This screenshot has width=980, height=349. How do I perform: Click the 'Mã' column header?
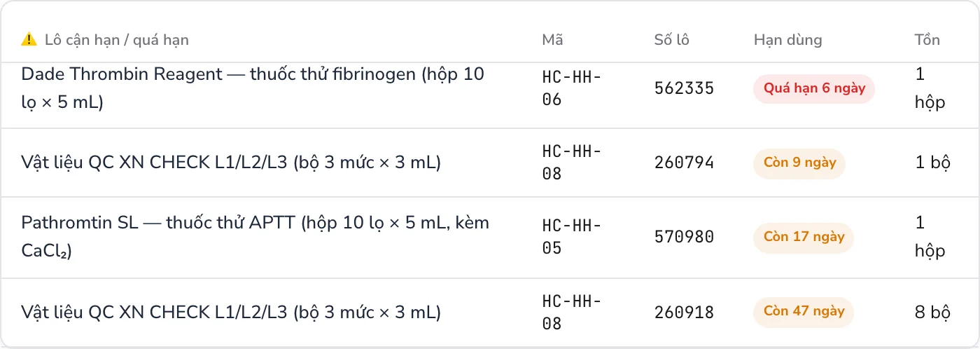coord(552,40)
